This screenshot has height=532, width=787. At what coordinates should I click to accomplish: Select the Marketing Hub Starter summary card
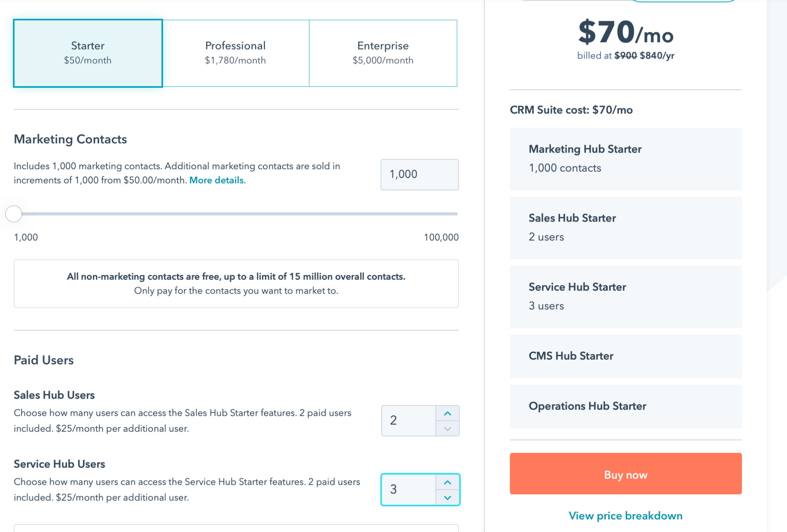click(625, 158)
